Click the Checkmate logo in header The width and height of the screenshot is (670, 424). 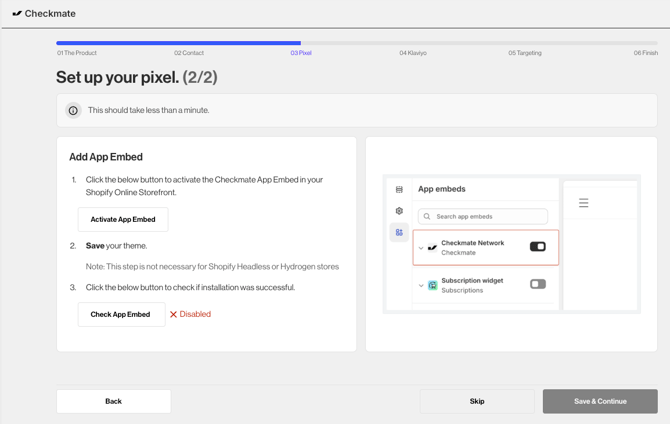point(17,14)
